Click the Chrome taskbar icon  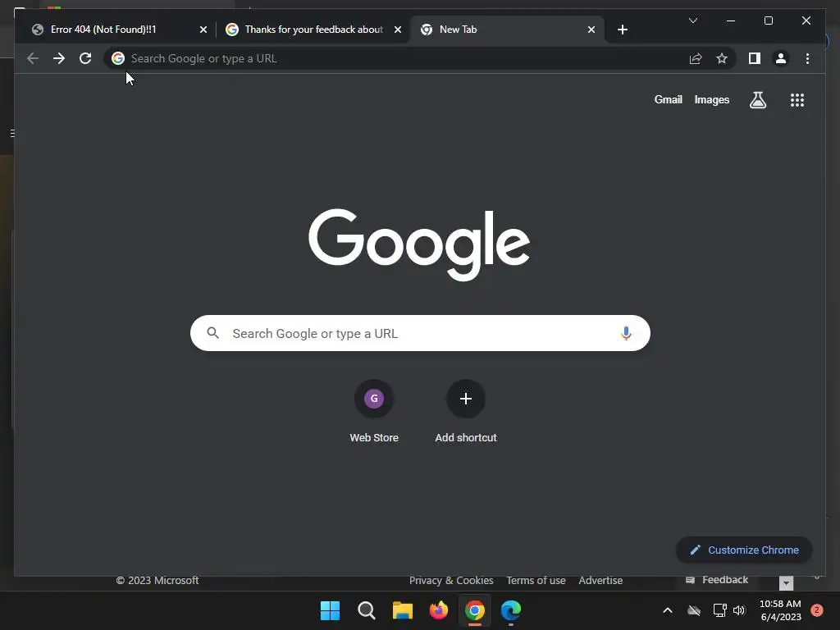pos(475,610)
